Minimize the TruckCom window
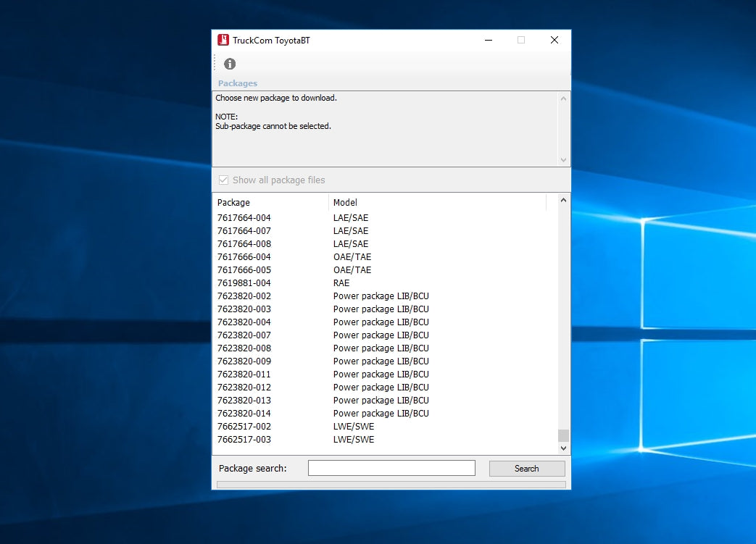756x544 pixels. point(488,41)
